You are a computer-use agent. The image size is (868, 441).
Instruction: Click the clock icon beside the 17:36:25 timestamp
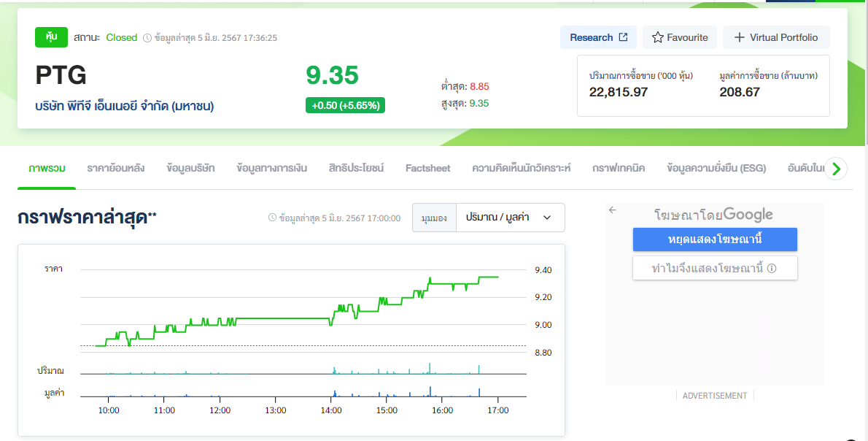click(x=147, y=38)
